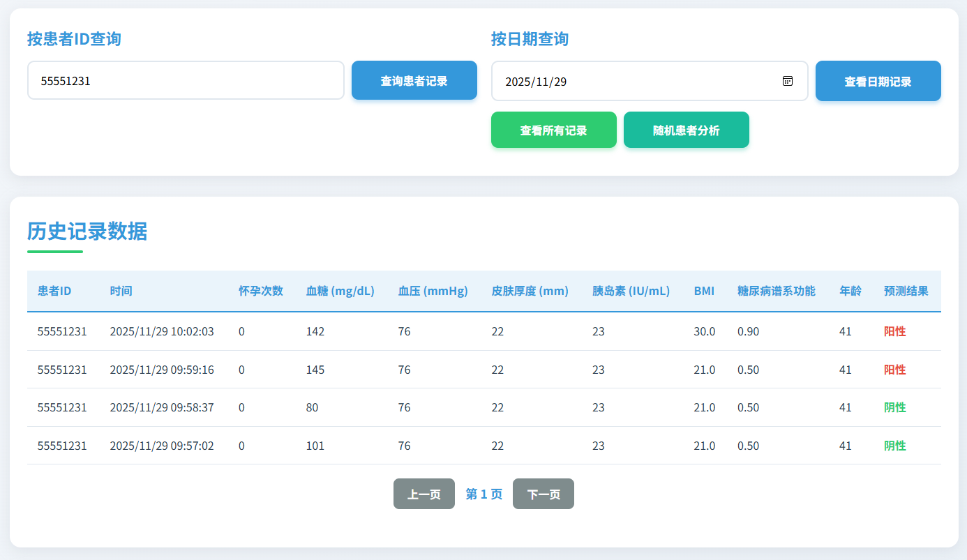Screen dimensions: 967x560
Task: Click the 查看日期记录 button
Action: click(x=878, y=81)
